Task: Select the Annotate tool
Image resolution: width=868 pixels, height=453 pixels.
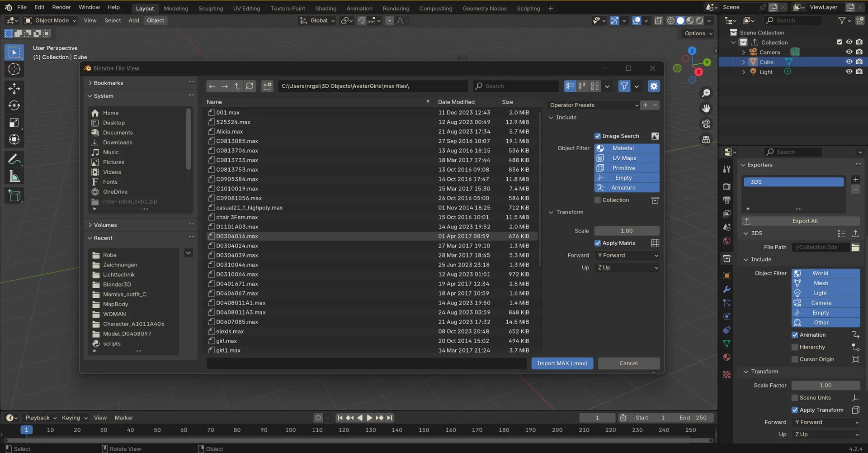Action: coord(14,159)
